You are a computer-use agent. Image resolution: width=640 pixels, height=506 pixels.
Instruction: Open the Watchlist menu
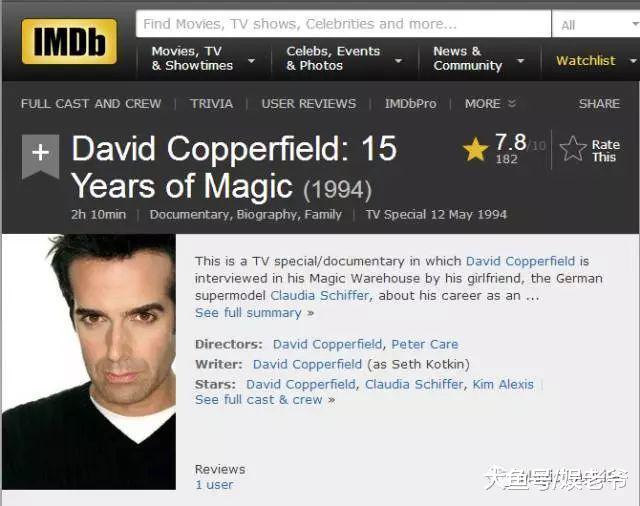(596, 61)
